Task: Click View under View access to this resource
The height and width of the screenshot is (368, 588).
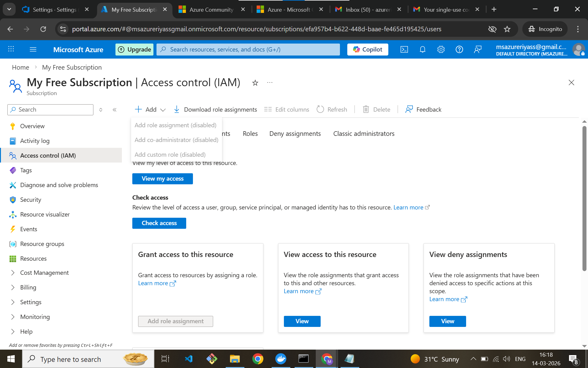Action: point(302,321)
